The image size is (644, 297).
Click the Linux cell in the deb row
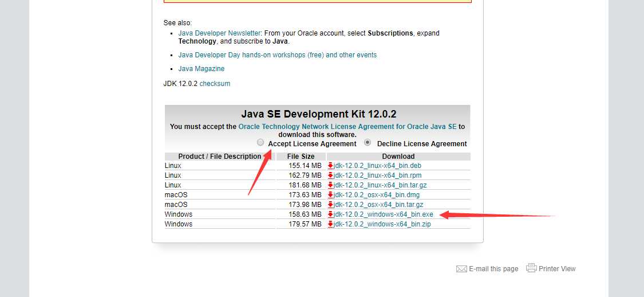click(x=173, y=166)
